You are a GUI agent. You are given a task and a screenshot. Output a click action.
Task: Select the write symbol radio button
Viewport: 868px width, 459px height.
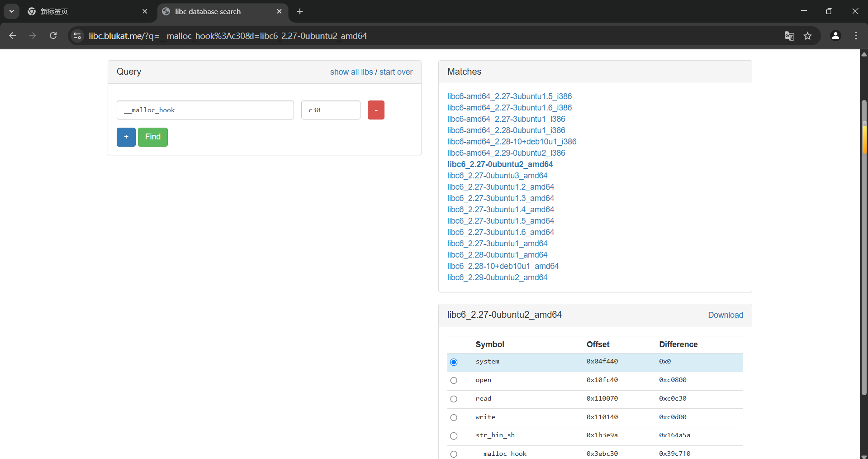pyautogui.click(x=454, y=417)
